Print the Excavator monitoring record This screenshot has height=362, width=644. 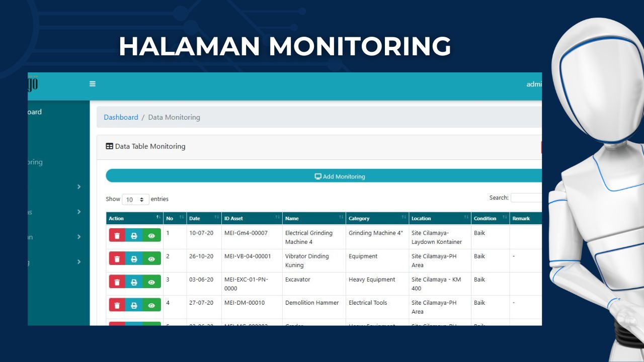click(134, 282)
